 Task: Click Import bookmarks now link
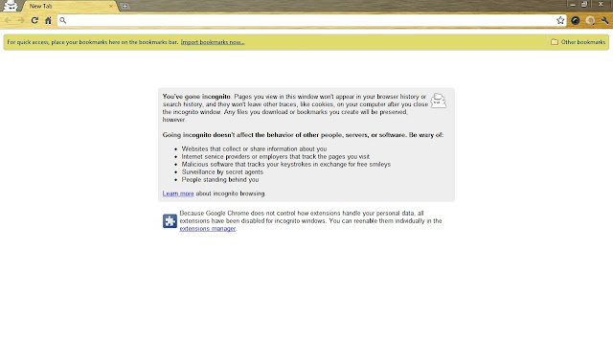tap(213, 42)
